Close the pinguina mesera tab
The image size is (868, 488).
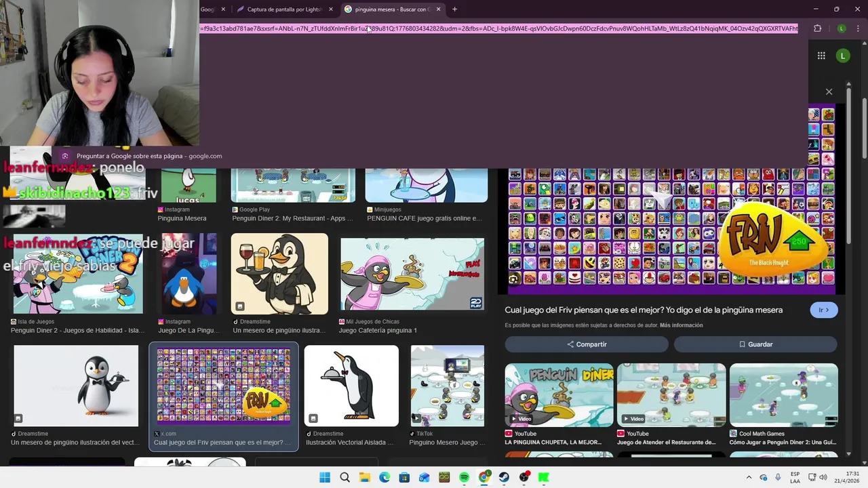pyautogui.click(x=438, y=9)
